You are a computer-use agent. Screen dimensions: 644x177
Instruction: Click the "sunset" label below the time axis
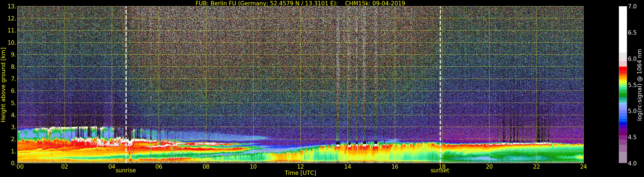(x=440, y=171)
